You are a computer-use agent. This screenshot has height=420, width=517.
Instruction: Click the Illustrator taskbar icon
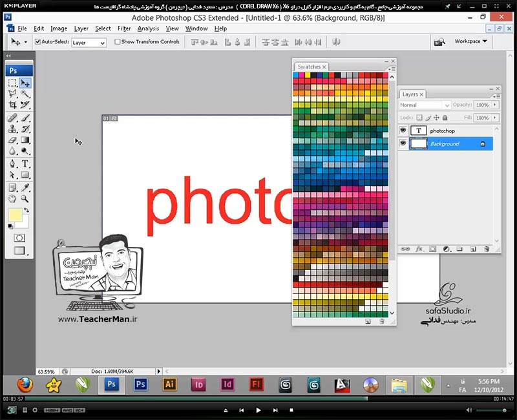[169, 384]
